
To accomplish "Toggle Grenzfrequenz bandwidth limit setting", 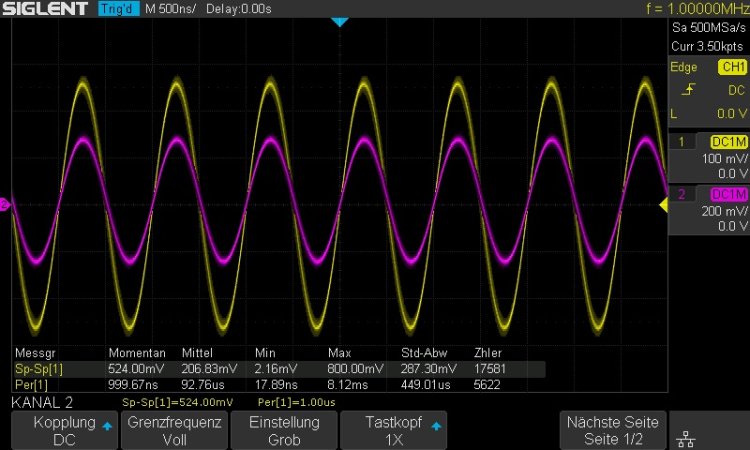I will (x=174, y=431).
